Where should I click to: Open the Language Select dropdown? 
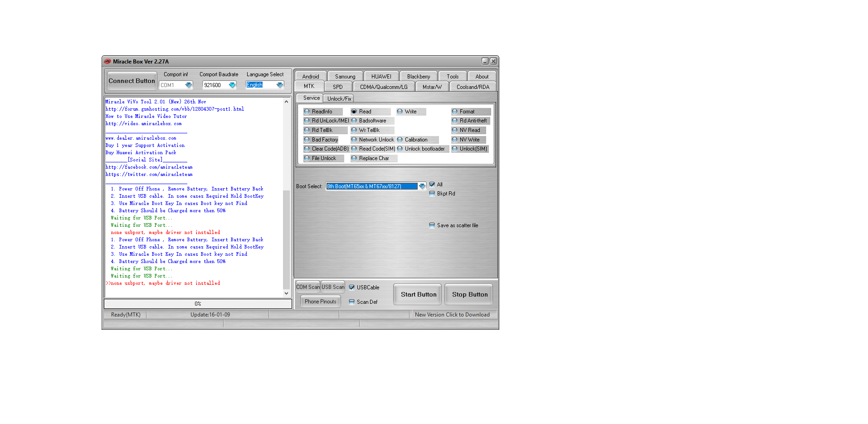pyautogui.click(x=279, y=85)
